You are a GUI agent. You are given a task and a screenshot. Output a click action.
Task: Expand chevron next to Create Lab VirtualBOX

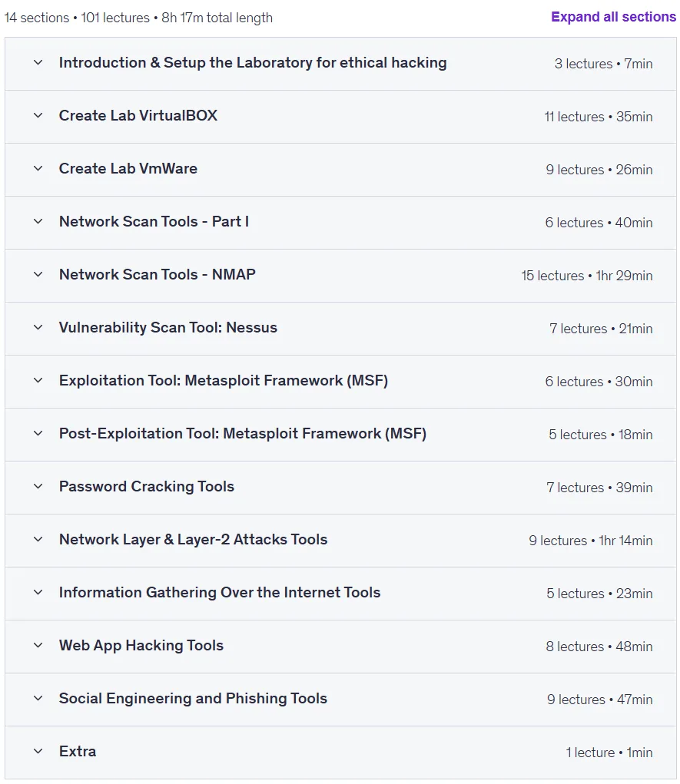tap(38, 115)
